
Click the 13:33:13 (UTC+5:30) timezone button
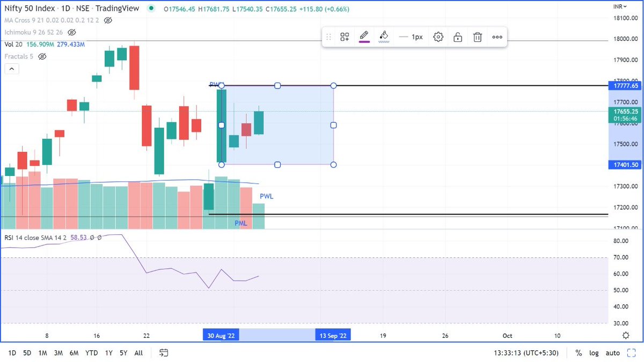526,353
